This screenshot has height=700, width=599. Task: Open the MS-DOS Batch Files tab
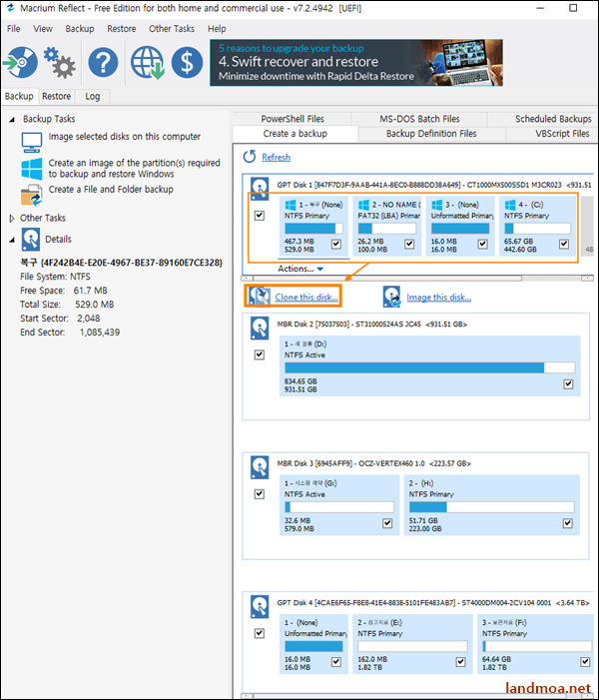(x=419, y=119)
